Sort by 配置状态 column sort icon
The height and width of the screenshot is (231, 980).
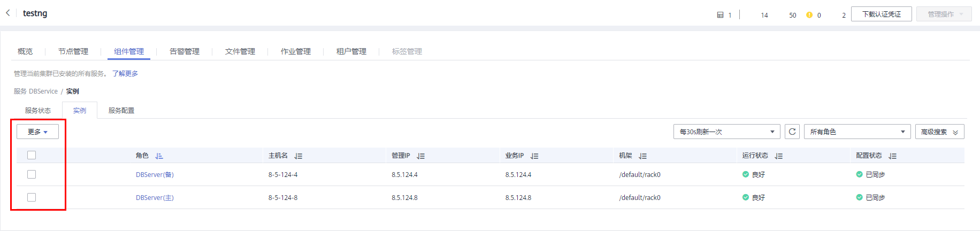892,156
